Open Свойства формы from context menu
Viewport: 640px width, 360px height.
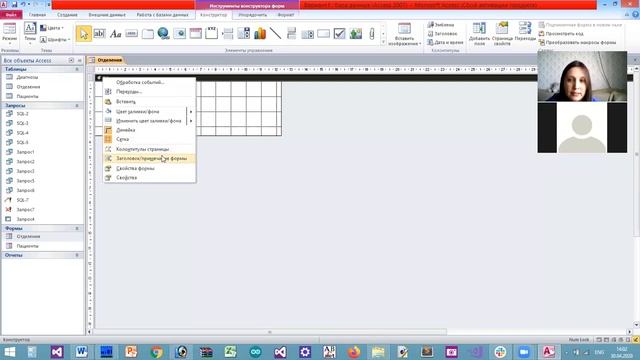[x=149, y=169]
